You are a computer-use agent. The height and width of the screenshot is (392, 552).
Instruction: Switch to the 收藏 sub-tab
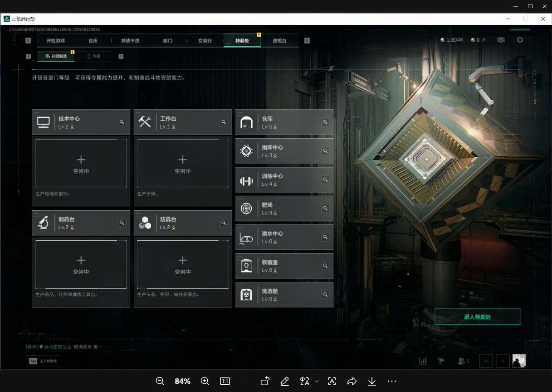pyautogui.click(x=93, y=56)
